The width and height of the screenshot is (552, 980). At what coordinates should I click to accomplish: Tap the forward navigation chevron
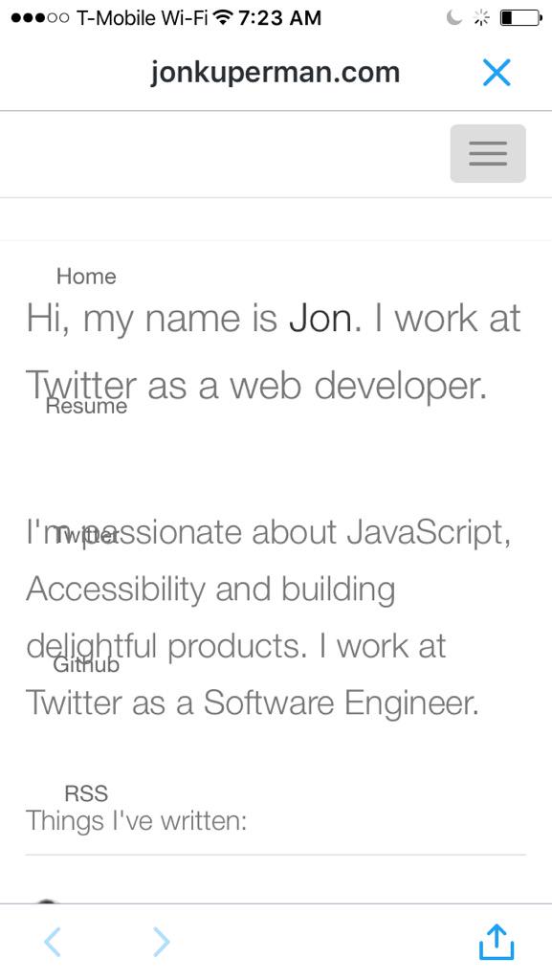pos(161,943)
